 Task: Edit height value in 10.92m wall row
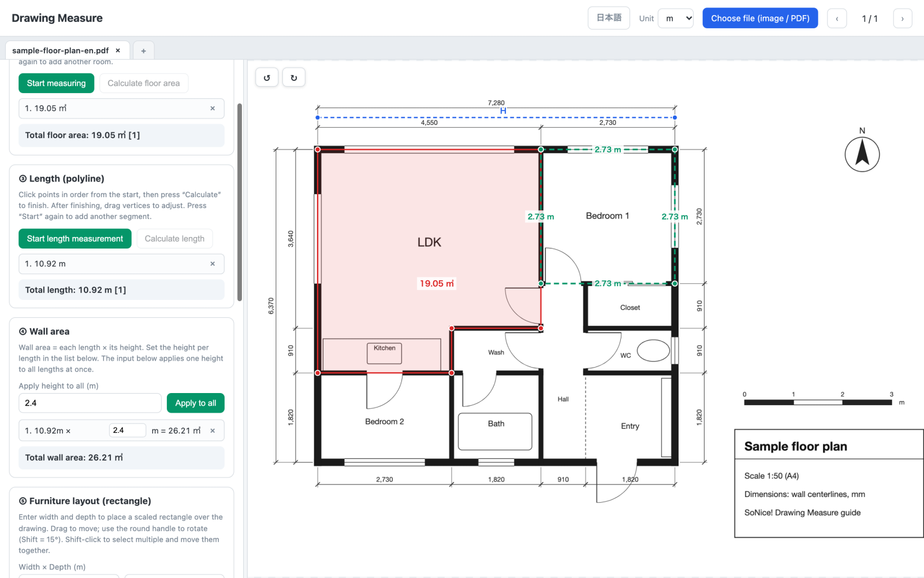tap(127, 431)
